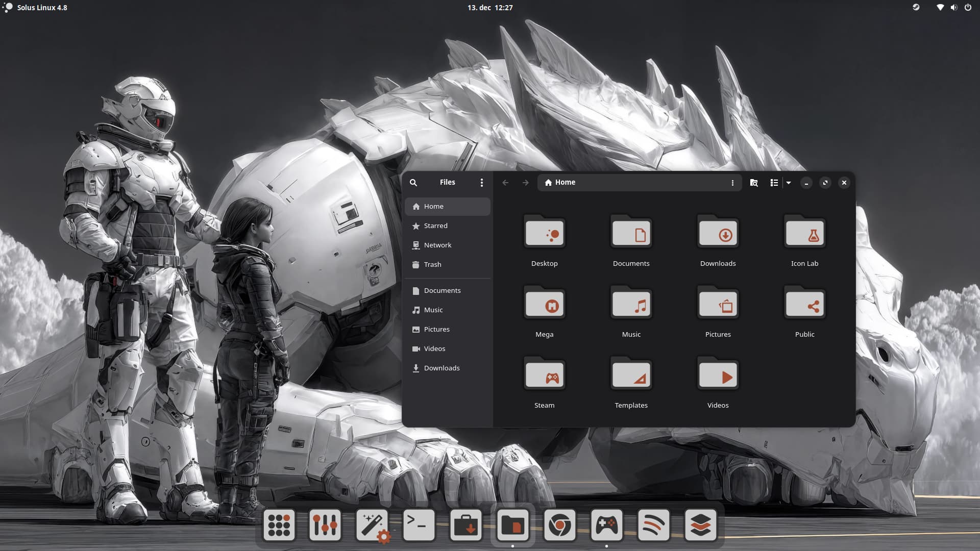
Task: Open the Wi-Fi indicator in top panel
Action: pos(940,7)
